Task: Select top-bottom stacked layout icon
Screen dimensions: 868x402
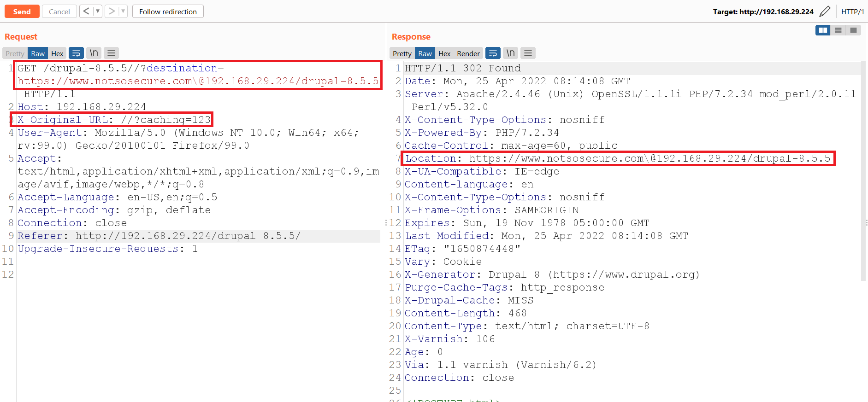Action: 838,30
